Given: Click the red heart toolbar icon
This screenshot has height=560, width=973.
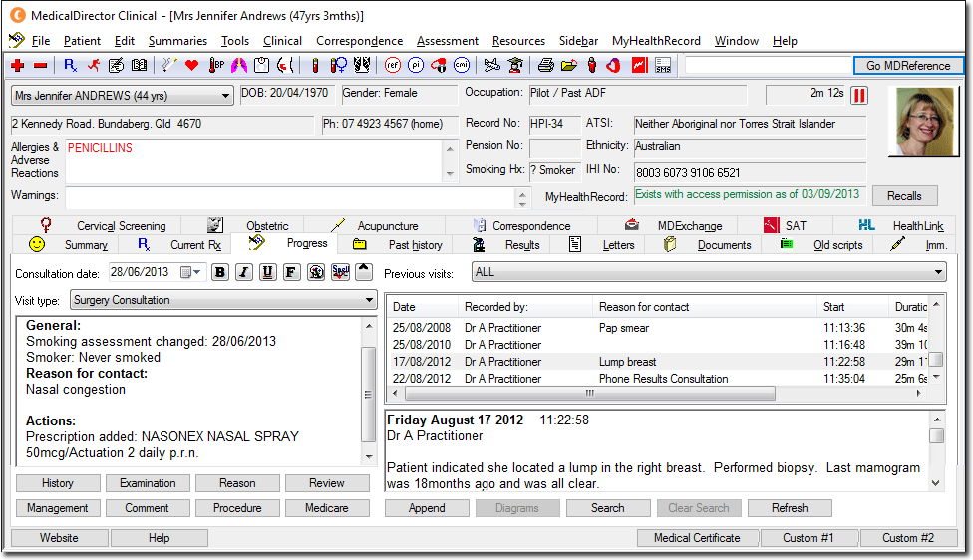Looking at the screenshot, I should (x=192, y=66).
